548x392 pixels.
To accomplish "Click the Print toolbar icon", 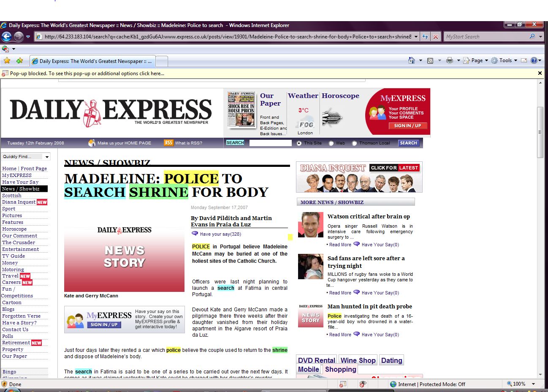I will 450,60.
